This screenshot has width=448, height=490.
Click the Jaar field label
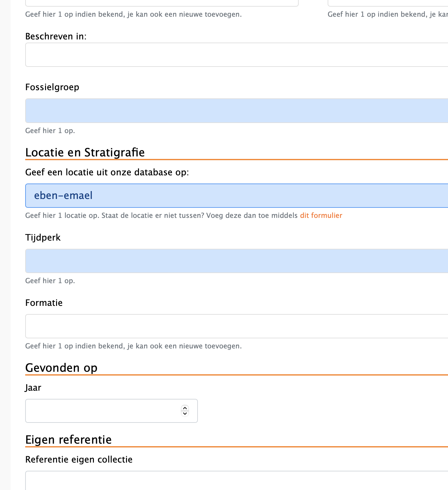33,388
